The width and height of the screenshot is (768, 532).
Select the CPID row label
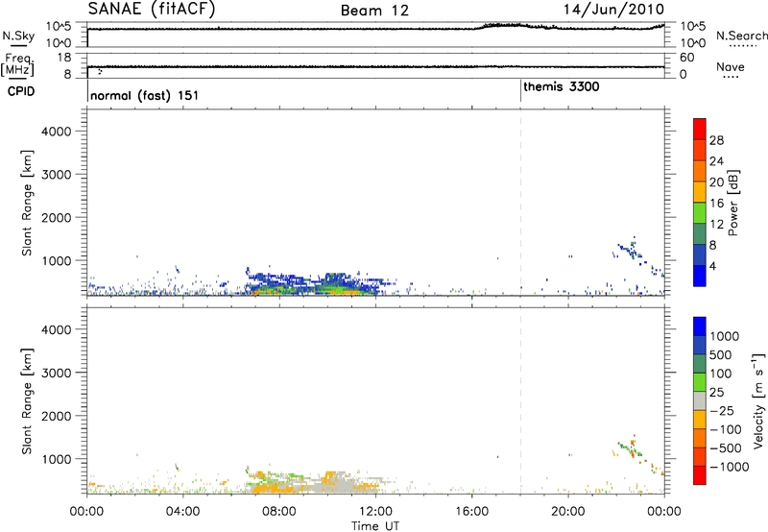[21, 91]
